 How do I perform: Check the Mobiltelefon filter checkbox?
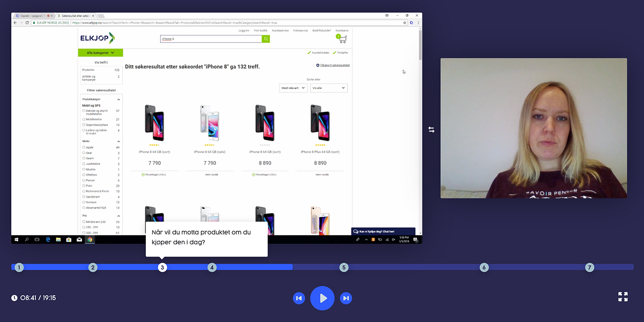coord(84,119)
